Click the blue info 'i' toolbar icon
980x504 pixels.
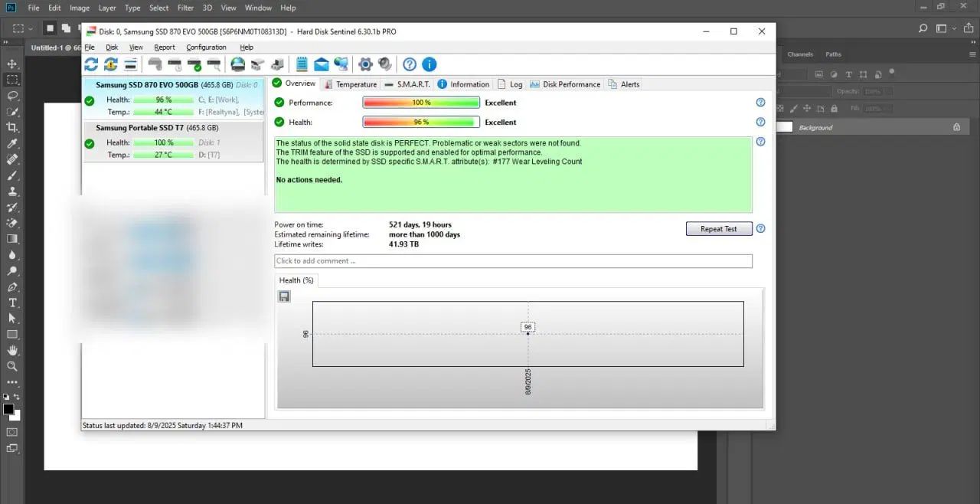click(x=430, y=64)
